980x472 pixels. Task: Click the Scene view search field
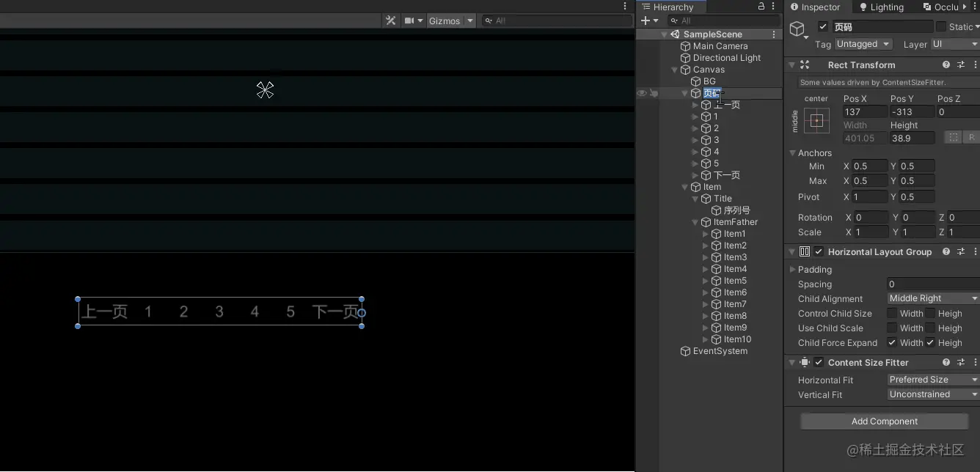[x=556, y=21]
